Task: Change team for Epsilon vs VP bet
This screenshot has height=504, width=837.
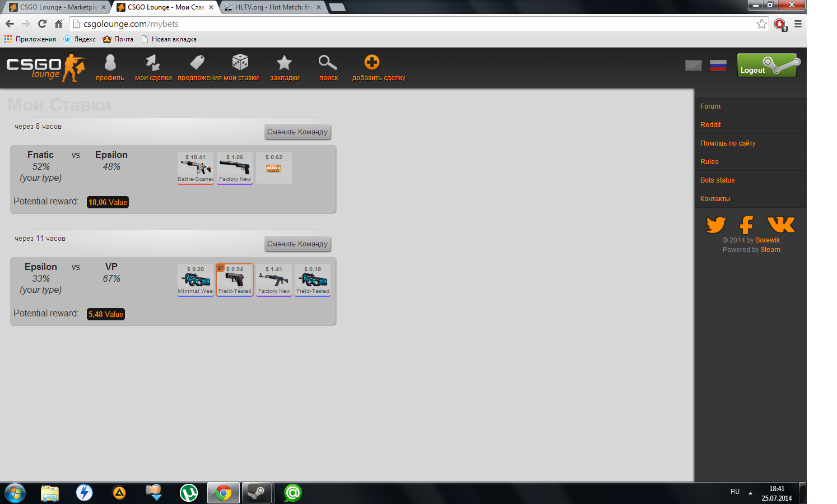Action: [297, 244]
